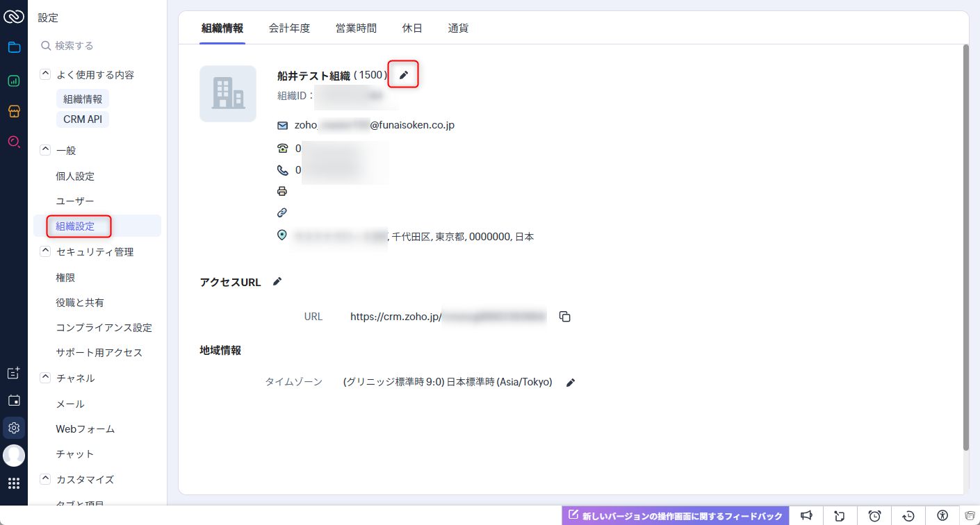Image resolution: width=980 pixels, height=525 pixels.
Task: Collapse the セキュリティ管理 section
Action: tap(45, 251)
